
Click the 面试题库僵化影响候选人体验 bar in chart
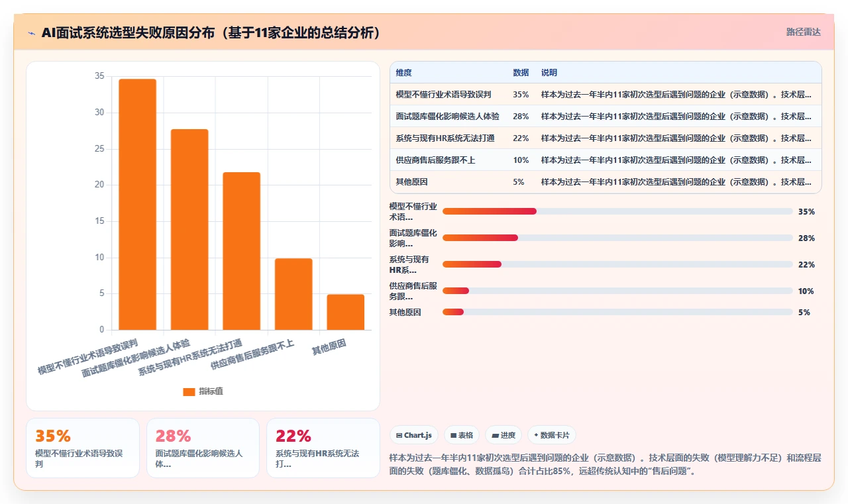[189, 229]
